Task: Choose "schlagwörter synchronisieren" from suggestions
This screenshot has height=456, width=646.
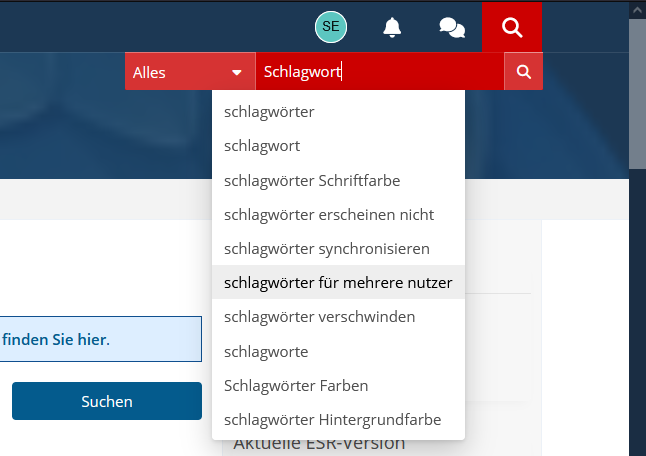Action: [x=327, y=248]
